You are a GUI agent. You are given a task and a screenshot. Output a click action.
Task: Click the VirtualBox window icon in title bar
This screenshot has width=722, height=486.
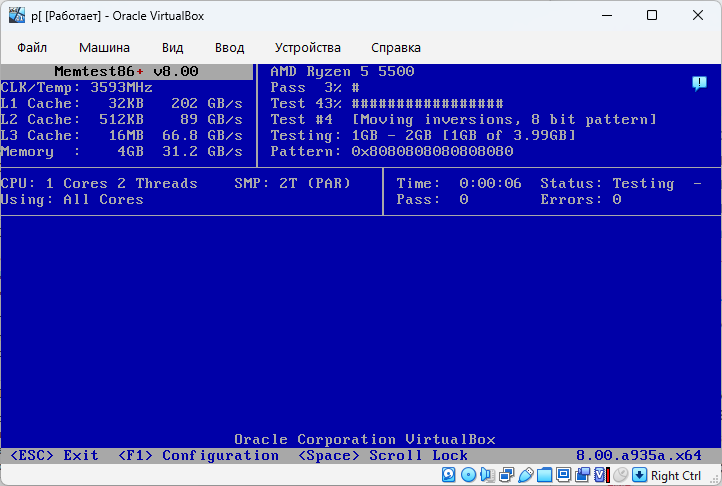(x=17, y=15)
